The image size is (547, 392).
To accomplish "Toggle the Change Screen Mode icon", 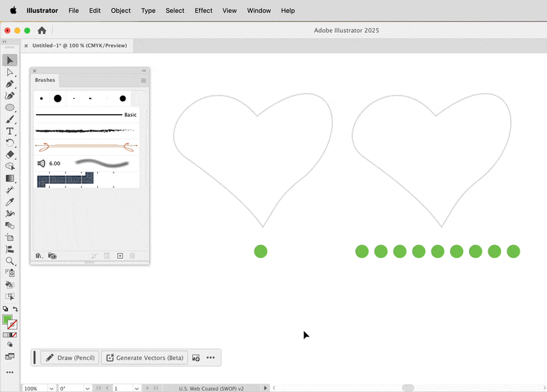I will point(10,356).
